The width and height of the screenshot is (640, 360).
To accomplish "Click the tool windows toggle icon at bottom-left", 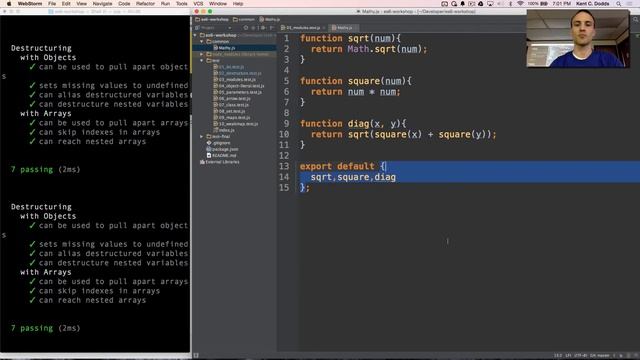I will coord(196,356).
